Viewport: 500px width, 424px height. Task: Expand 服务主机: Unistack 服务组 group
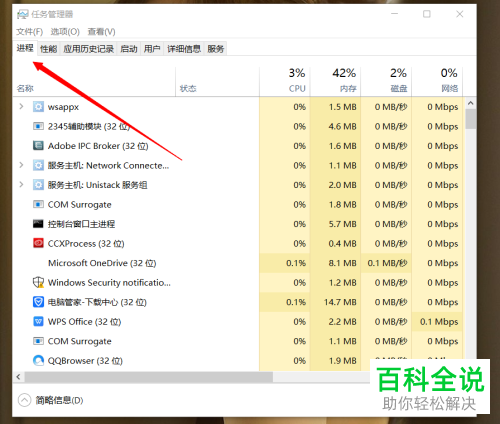point(21,185)
